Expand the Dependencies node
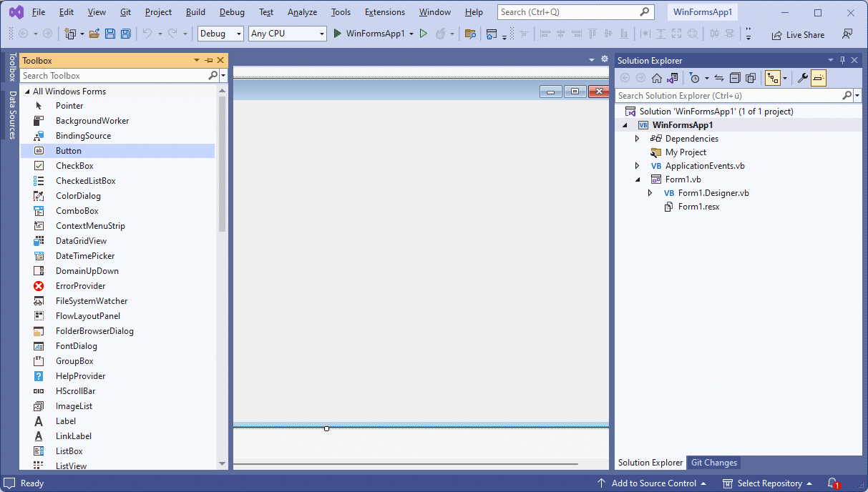Viewport: 868px width, 492px height. (x=638, y=139)
